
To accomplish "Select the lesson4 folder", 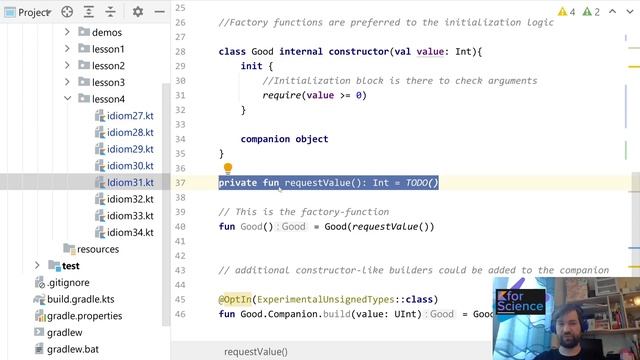I will [x=108, y=99].
